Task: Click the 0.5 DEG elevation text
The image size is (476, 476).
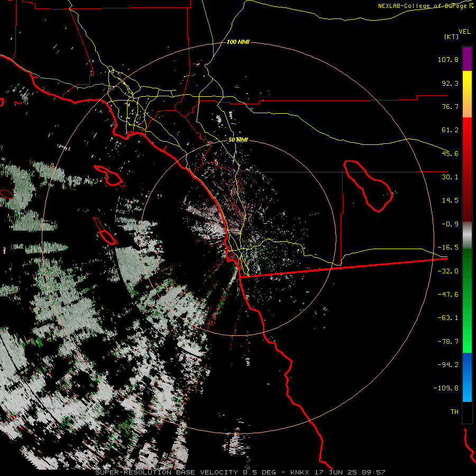Action: [x=259, y=472]
